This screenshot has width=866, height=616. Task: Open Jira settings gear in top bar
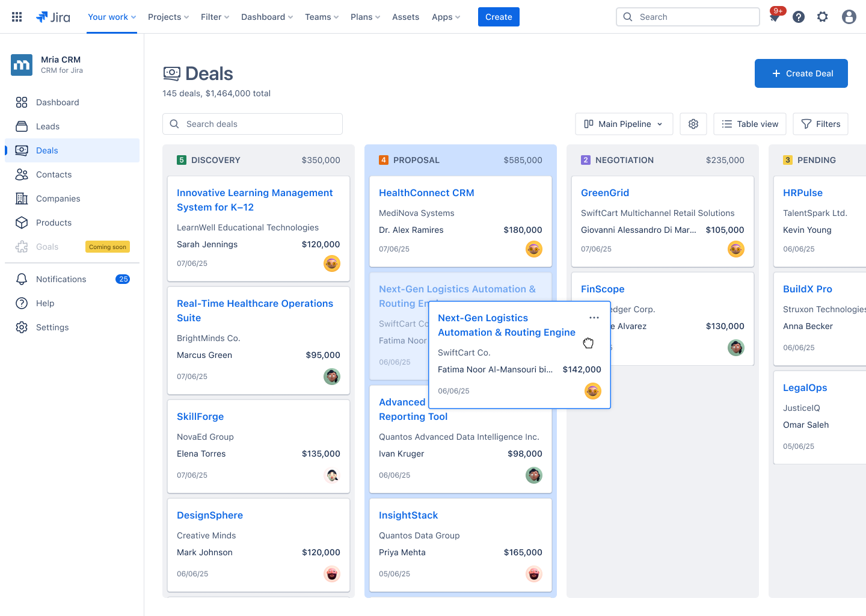click(823, 17)
